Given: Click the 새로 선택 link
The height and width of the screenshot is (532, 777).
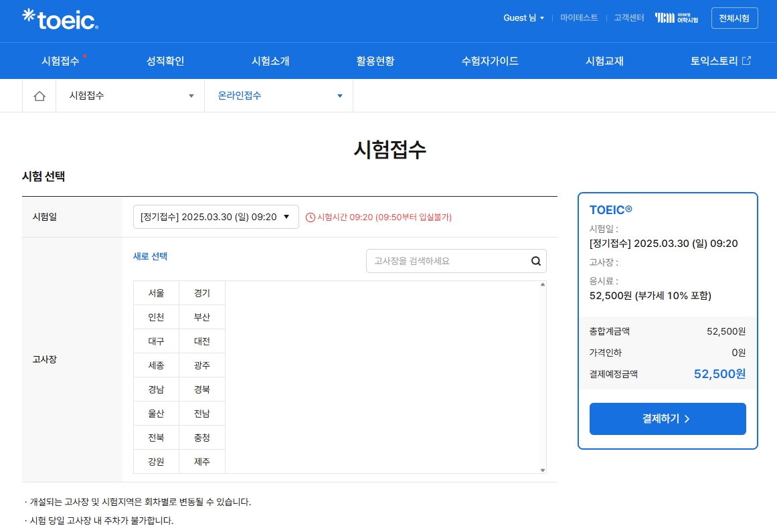Looking at the screenshot, I should (150, 256).
